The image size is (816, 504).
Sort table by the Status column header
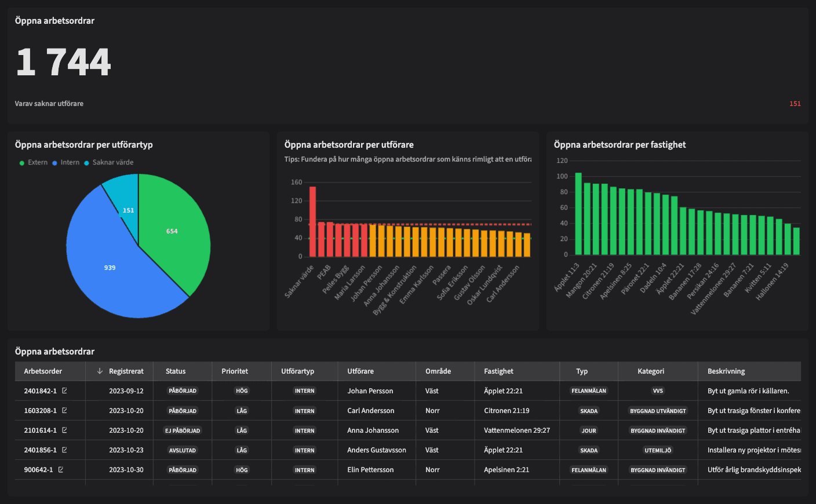(x=176, y=371)
